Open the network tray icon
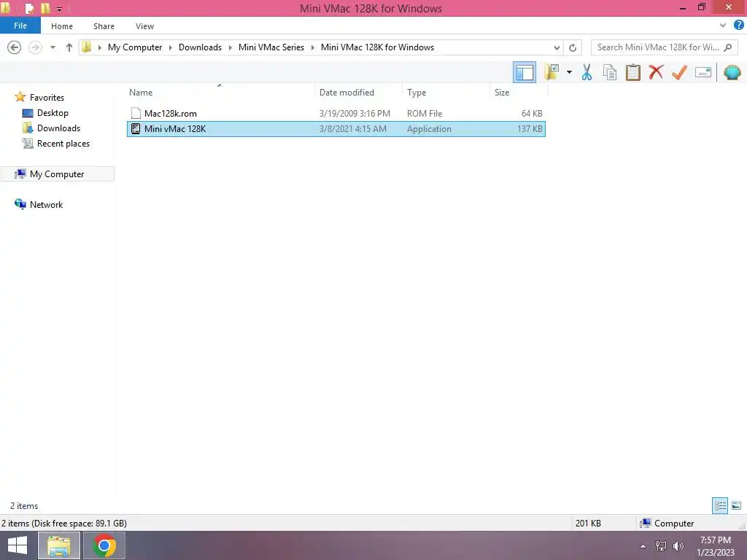Screen dimensions: 747x560 (x=660, y=546)
